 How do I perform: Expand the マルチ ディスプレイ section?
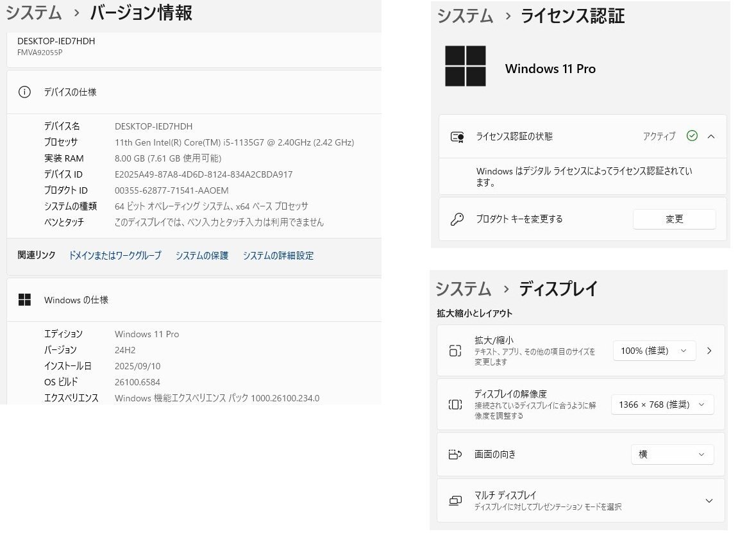pyautogui.click(x=709, y=501)
